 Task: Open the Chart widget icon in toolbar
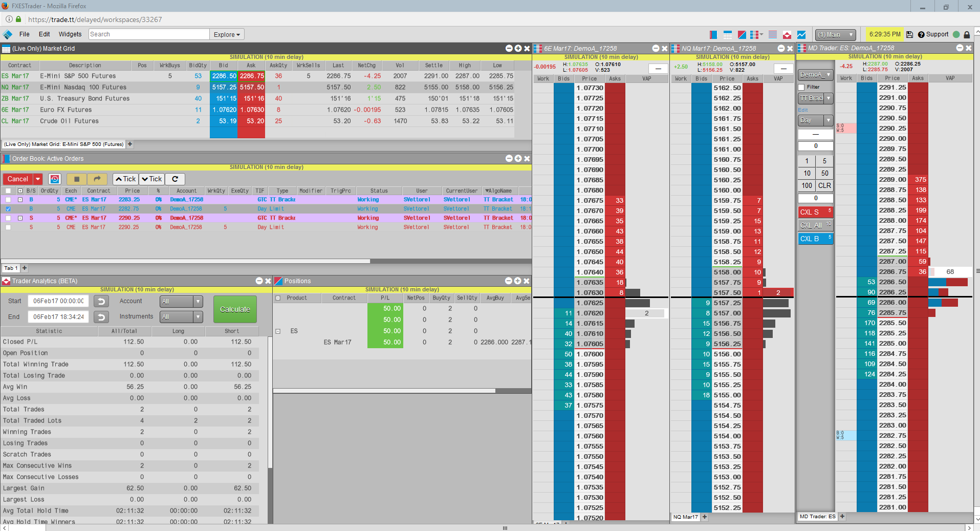(x=801, y=35)
